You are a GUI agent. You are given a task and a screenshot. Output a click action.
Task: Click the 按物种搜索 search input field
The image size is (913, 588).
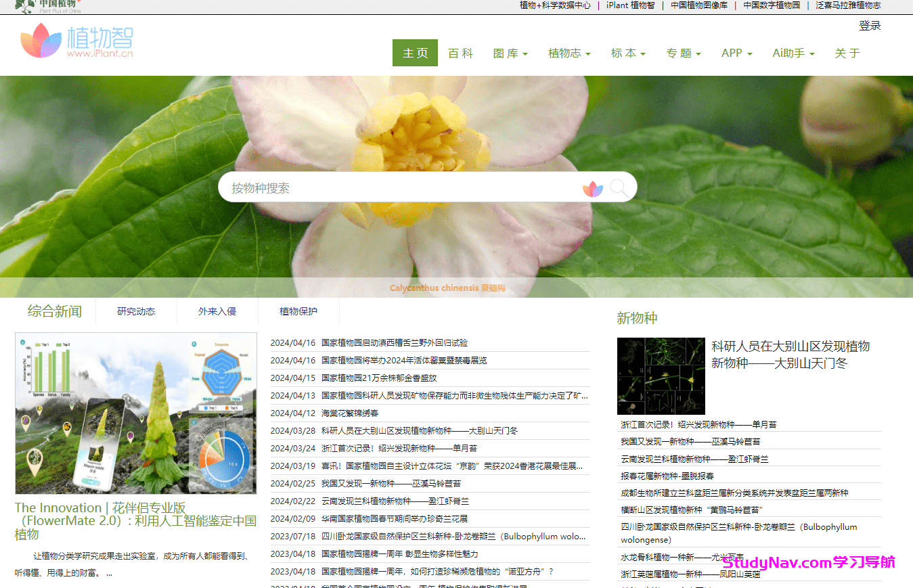(406, 187)
